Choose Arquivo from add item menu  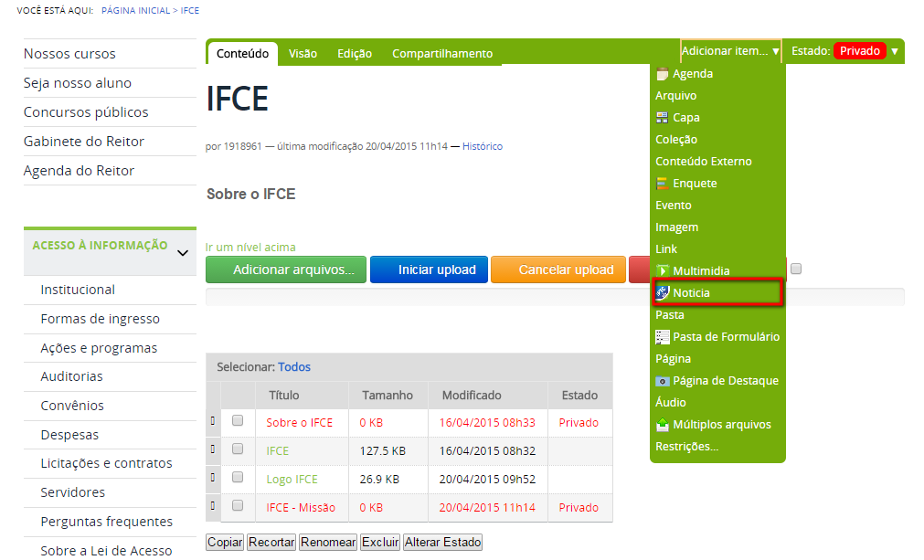pyautogui.click(x=676, y=96)
